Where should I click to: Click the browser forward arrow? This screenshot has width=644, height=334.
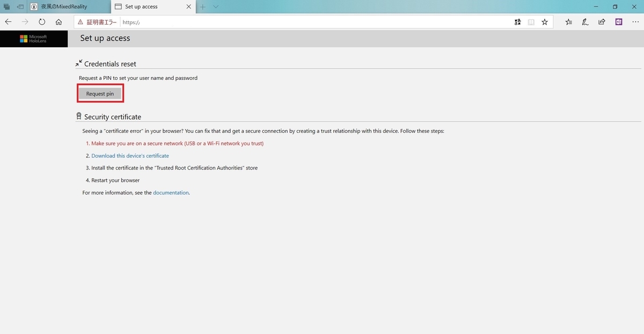[x=25, y=22]
